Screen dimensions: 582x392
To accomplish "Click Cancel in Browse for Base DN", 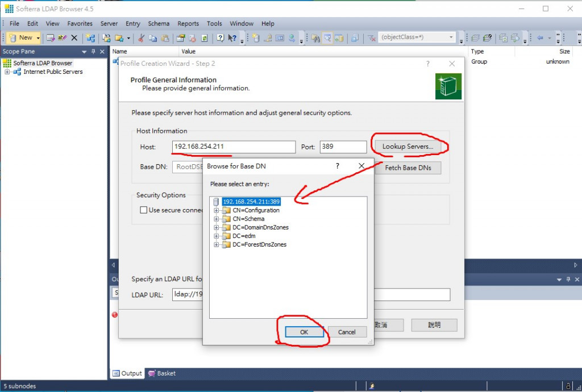I will [347, 332].
